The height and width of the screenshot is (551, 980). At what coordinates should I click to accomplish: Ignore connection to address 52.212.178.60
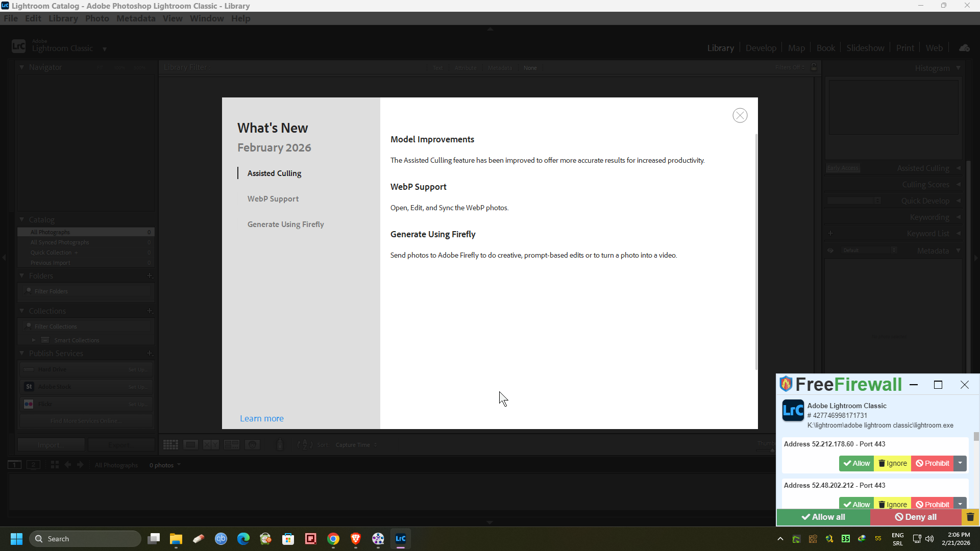[x=893, y=463]
